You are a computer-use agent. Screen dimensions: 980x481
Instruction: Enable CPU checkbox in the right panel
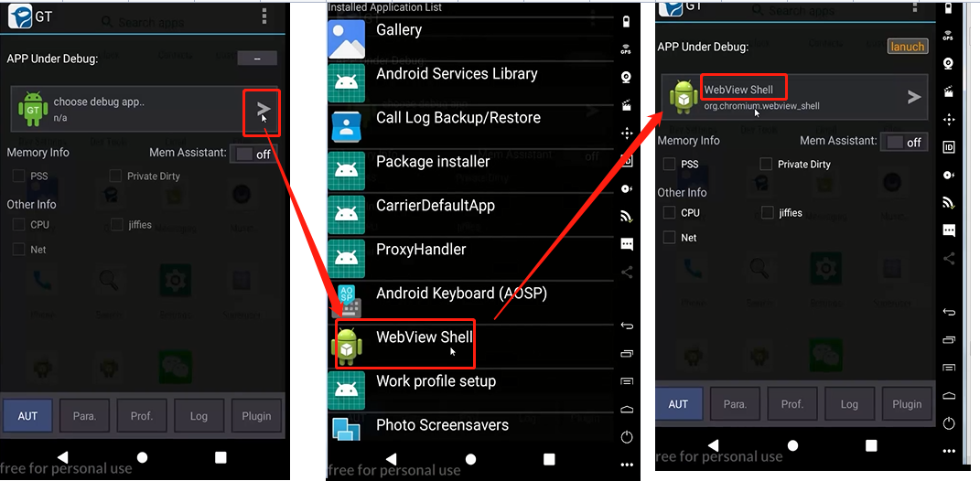(x=670, y=213)
